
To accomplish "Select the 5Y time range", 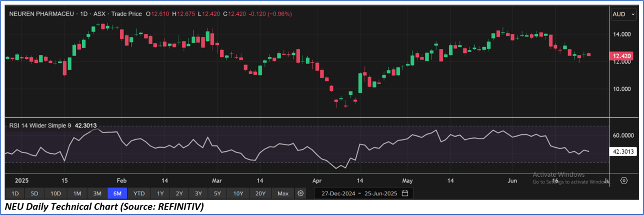I will (217, 193).
